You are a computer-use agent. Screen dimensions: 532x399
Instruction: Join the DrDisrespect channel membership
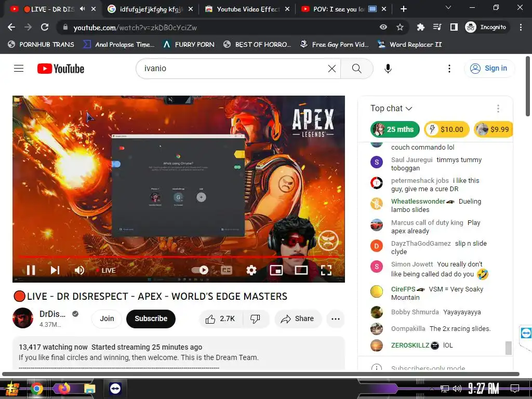point(107,318)
